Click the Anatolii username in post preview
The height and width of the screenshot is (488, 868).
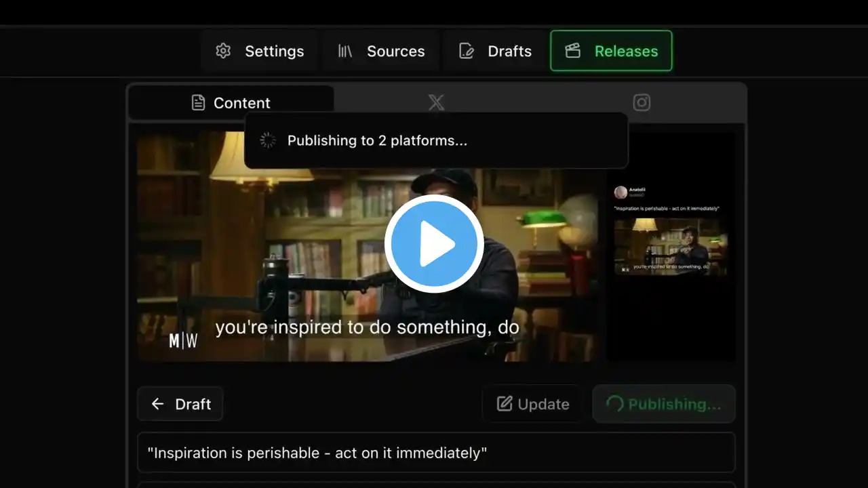tap(637, 190)
